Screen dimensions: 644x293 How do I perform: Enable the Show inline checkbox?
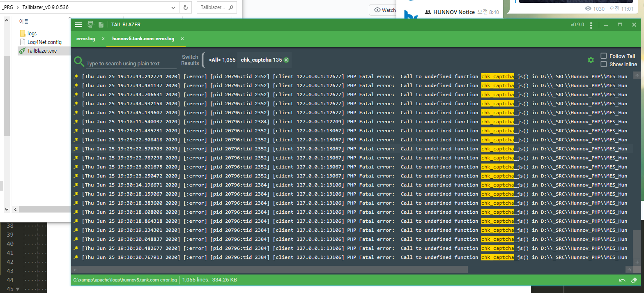click(603, 64)
